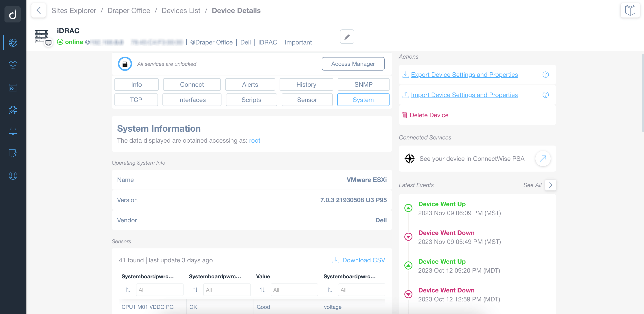The height and width of the screenshot is (314, 644).
Task: Click the Access Manager button
Action: (x=353, y=64)
